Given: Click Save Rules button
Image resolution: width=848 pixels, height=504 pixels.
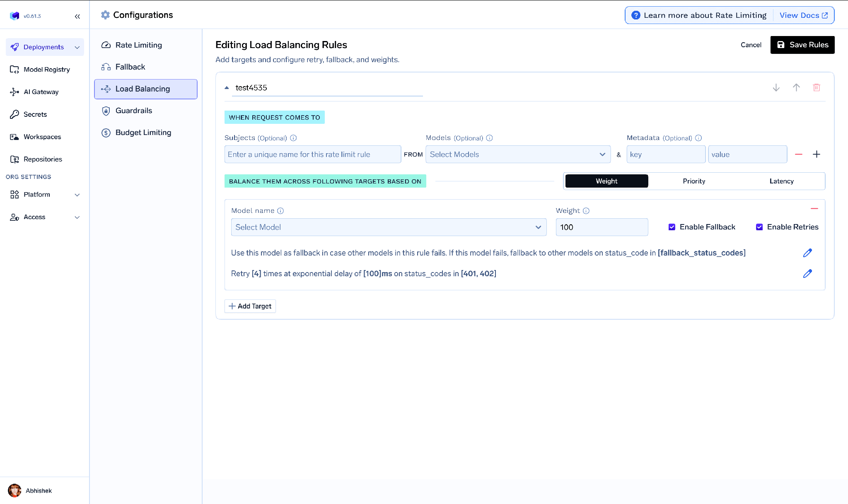Looking at the screenshot, I should coord(802,45).
